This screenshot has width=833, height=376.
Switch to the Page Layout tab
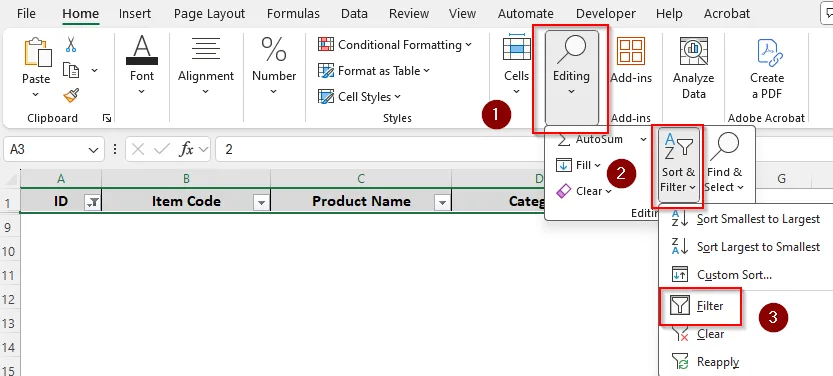[x=209, y=14]
